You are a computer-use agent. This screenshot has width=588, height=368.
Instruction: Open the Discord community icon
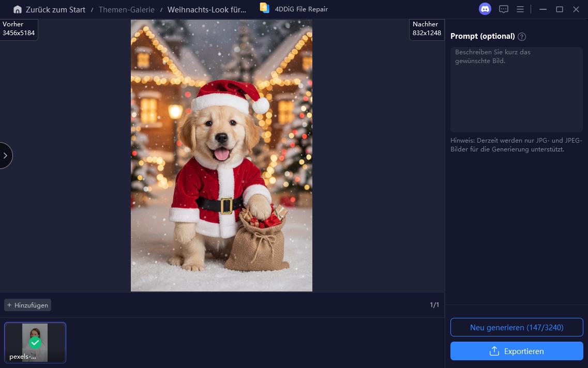coord(485,9)
